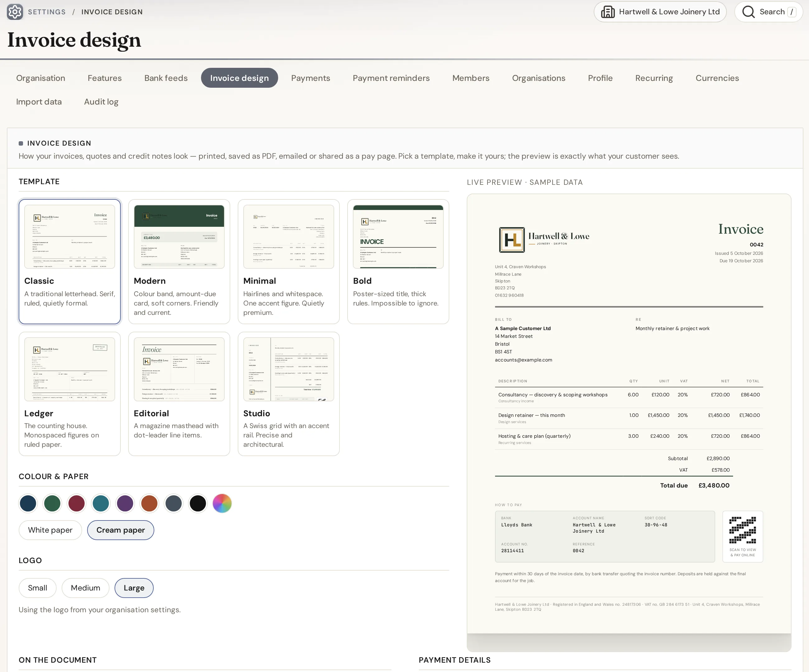Click the search magnifier icon
Screen dimensions: 809x672
pyautogui.click(x=748, y=12)
